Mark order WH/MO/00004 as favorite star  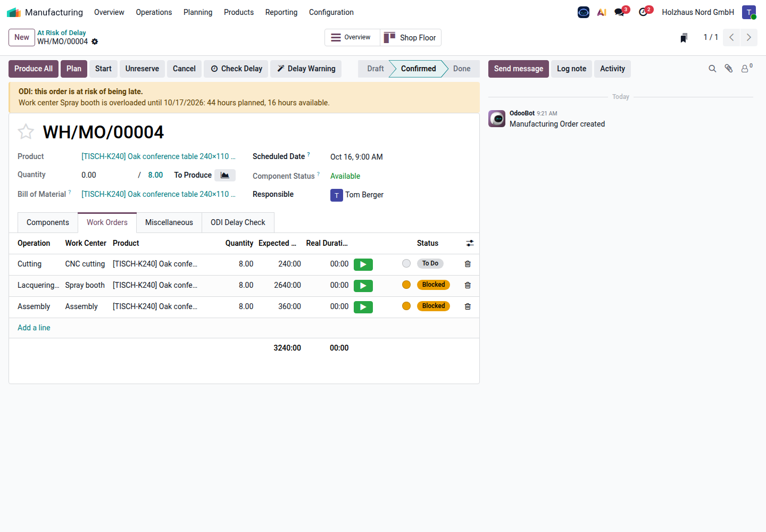(x=26, y=131)
